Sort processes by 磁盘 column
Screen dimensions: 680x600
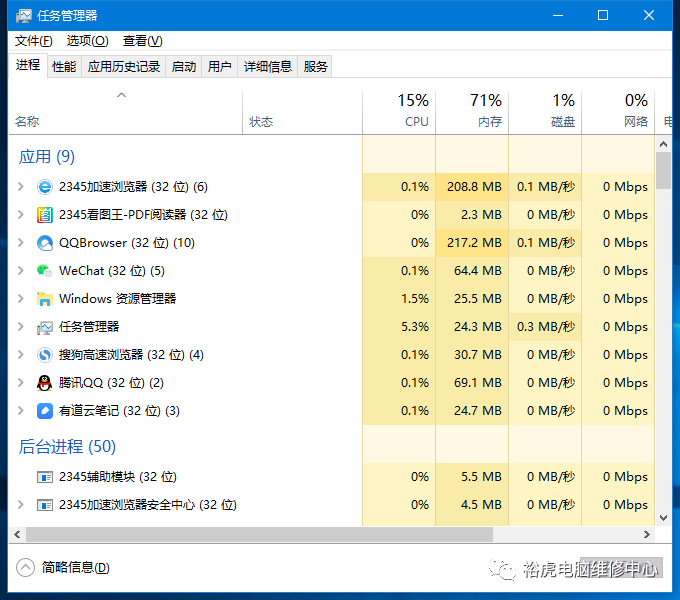click(x=545, y=113)
